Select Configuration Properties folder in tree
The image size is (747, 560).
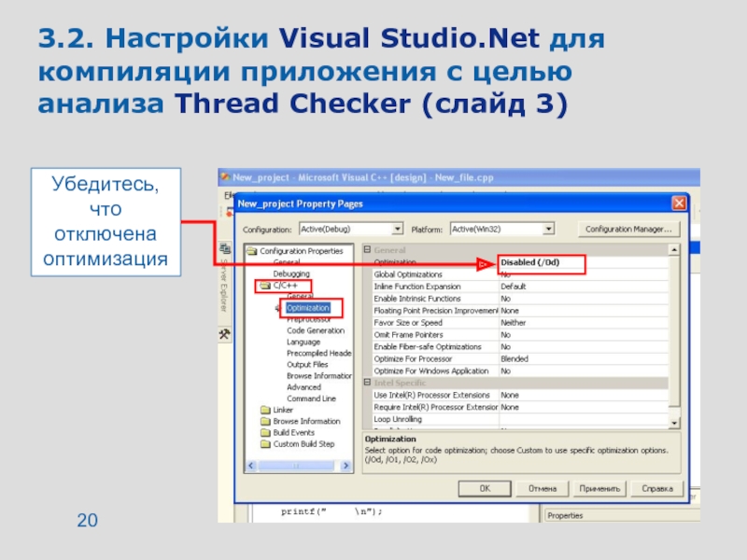[301, 251]
